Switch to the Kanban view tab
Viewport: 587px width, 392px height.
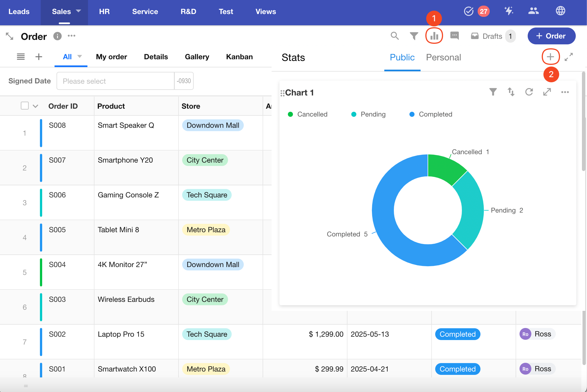[239, 57]
